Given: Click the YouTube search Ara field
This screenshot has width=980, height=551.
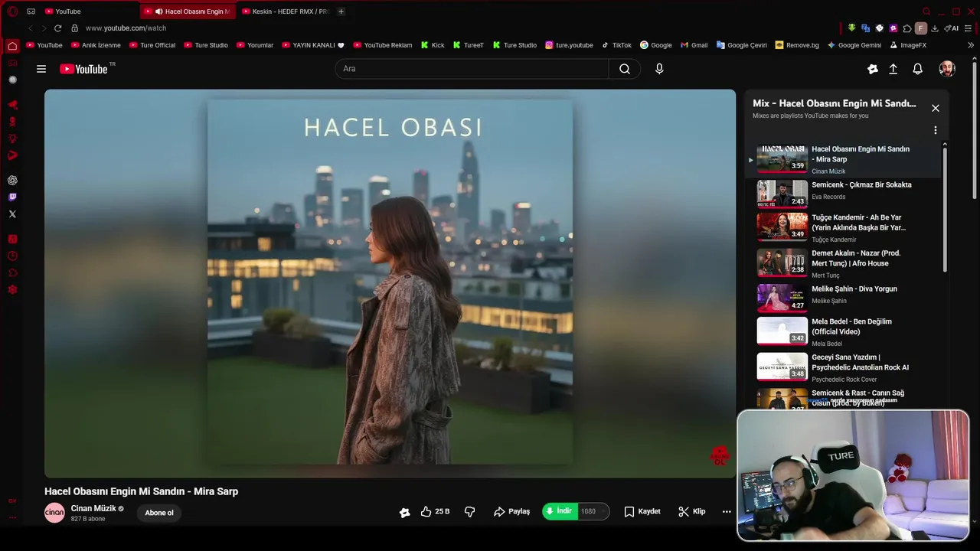Looking at the screenshot, I should [x=472, y=69].
